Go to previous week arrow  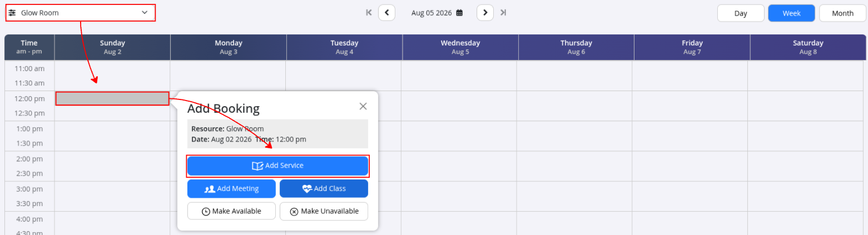click(x=386, y=13)
